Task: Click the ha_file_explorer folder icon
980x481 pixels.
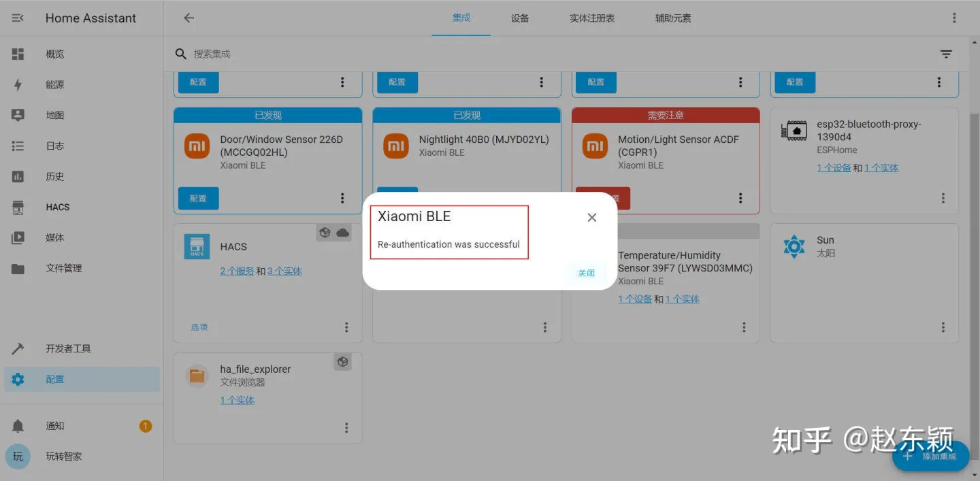Action: tap(197, 376)
